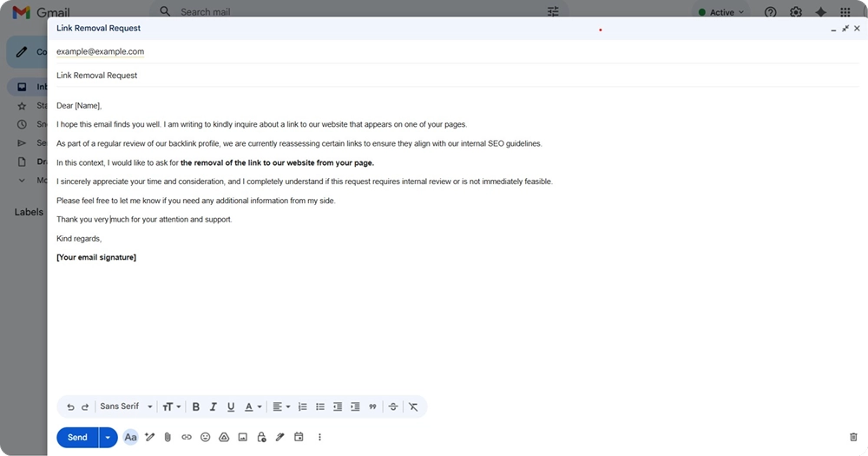This screenshot has height=456, width=868.
Task: Open the Google apps grid
Action: (845, 12)
